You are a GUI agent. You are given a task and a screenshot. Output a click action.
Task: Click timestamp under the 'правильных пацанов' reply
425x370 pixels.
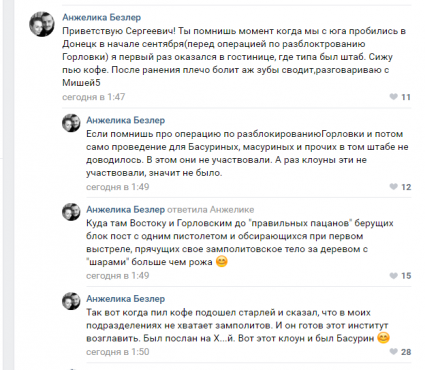118,276
